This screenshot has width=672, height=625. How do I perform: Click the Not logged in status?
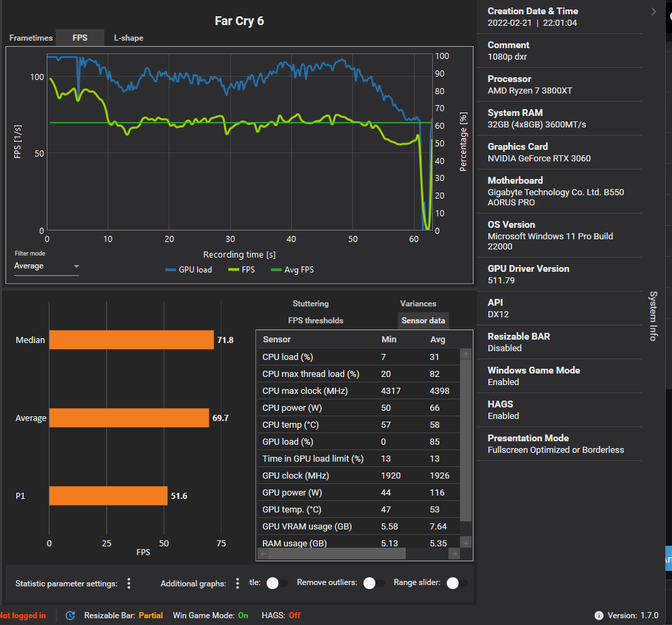click(23, 616)
